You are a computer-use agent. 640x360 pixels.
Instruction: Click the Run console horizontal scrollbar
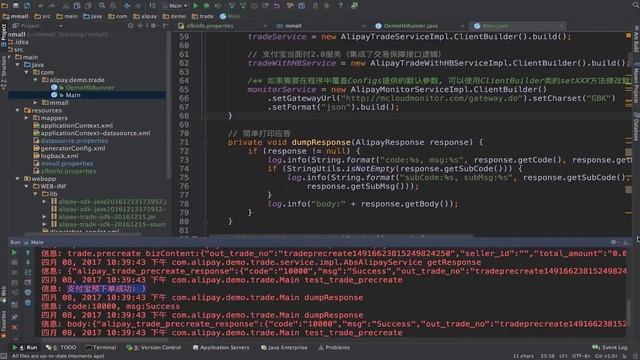(x=104, y=339)
